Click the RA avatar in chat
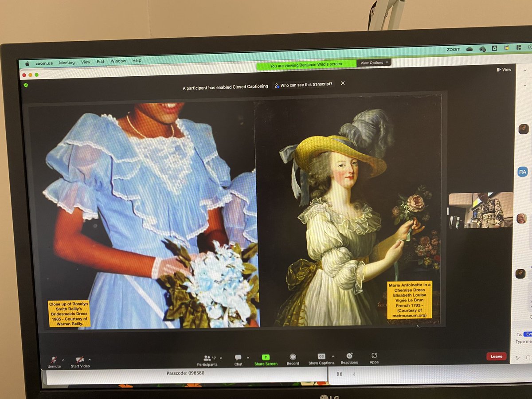Viewport: 532px width, 399px height. (x=523, y=171)
